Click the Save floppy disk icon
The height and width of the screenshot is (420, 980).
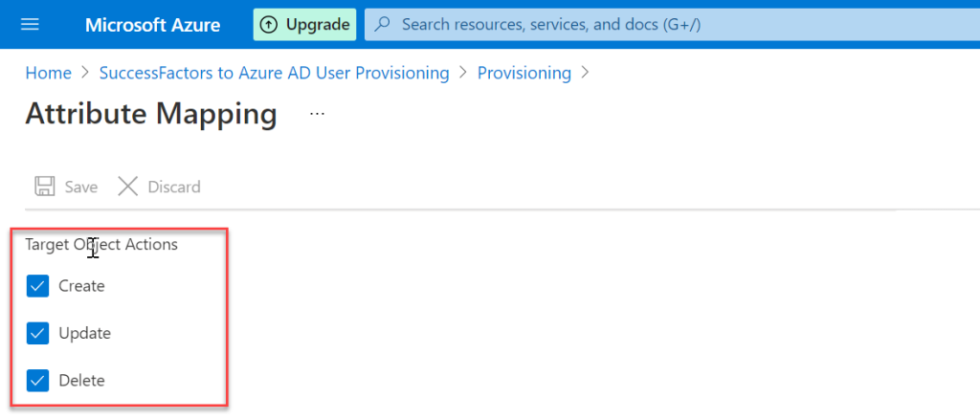(44, 187)
